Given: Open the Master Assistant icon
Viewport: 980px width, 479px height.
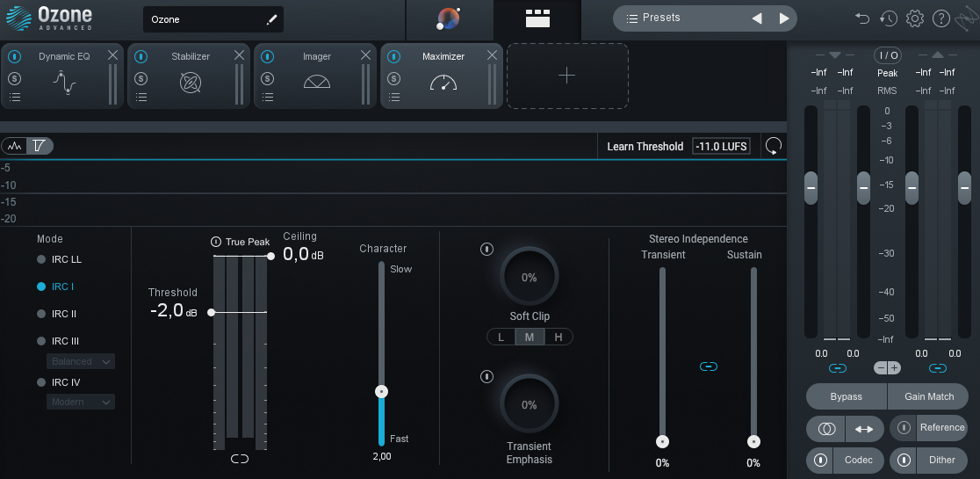Looking at the screenshot, I should coord(449,18).
